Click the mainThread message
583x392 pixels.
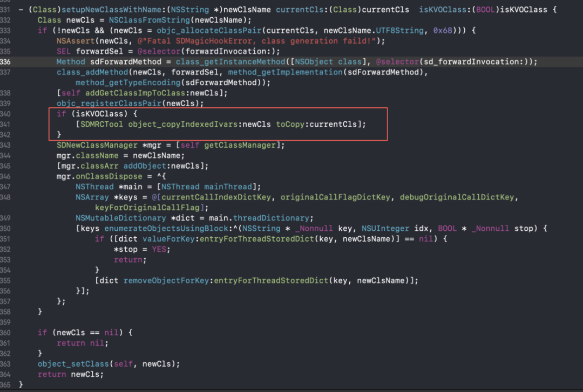pyautogui.click(x=228, y=187)
